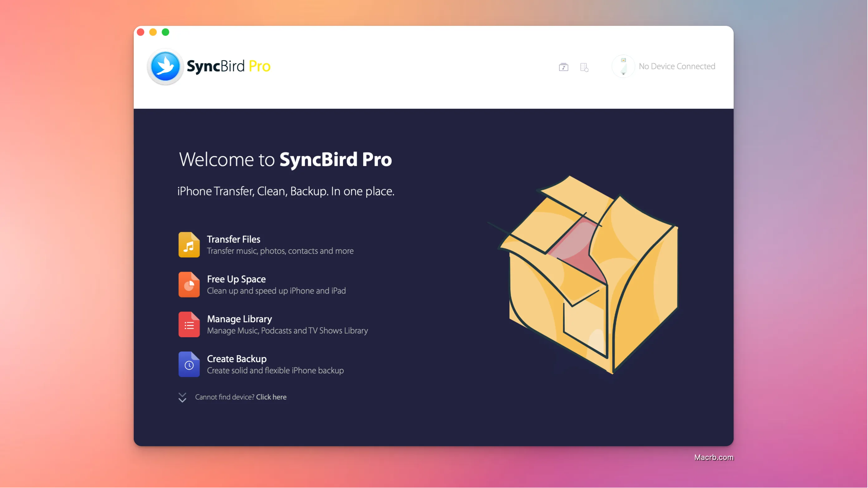Click the No Device Connected label
The image size is (868, 488).
coord(677,66)
